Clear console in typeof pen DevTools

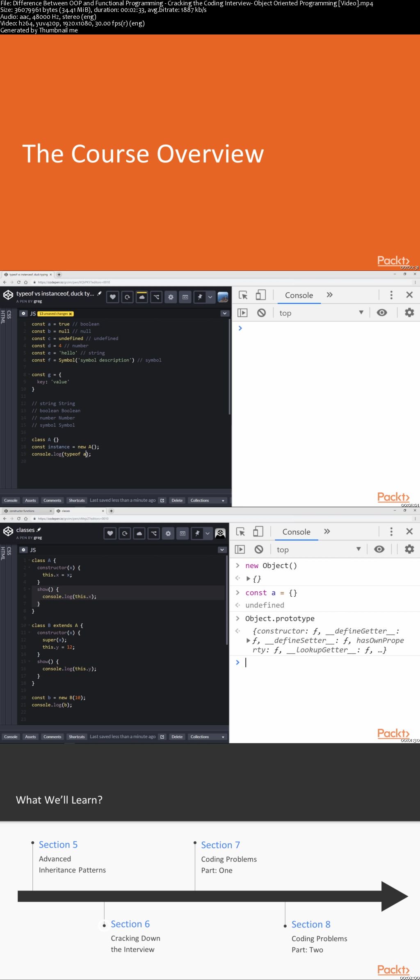pos(261,313)
